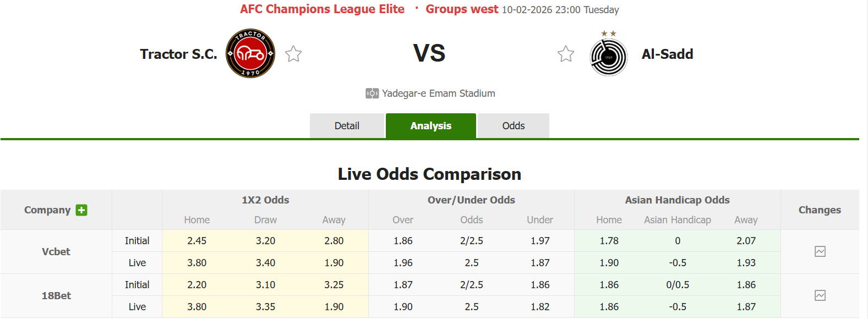Toggle favorite star for Al-Sadd
Viewport: 868px width, 319px height.
[566, 54]
